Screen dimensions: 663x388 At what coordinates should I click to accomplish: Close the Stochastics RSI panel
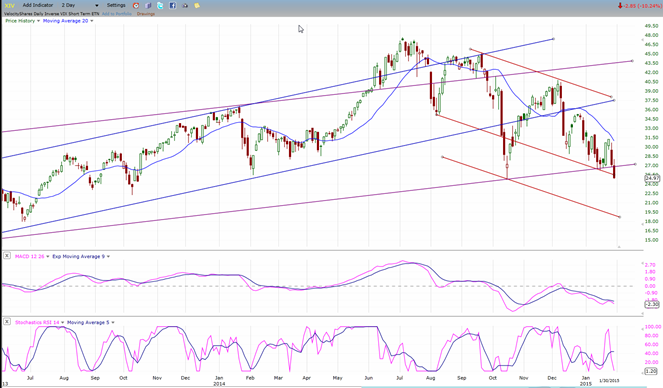[7, 322]
